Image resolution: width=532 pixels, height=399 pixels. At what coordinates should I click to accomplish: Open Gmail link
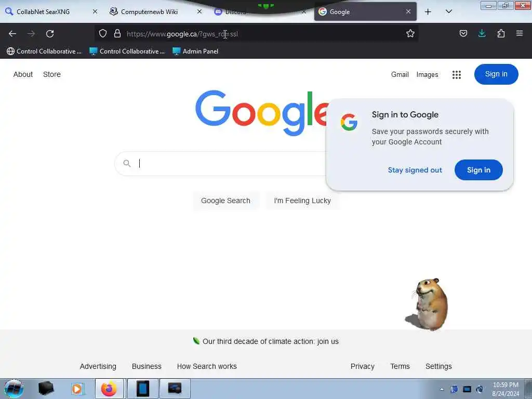(x=400, y=75)
